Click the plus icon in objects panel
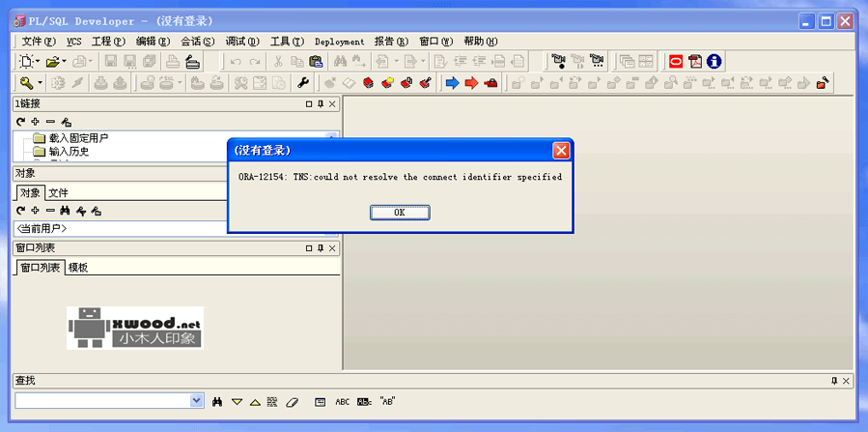 [x=36, y=211]
